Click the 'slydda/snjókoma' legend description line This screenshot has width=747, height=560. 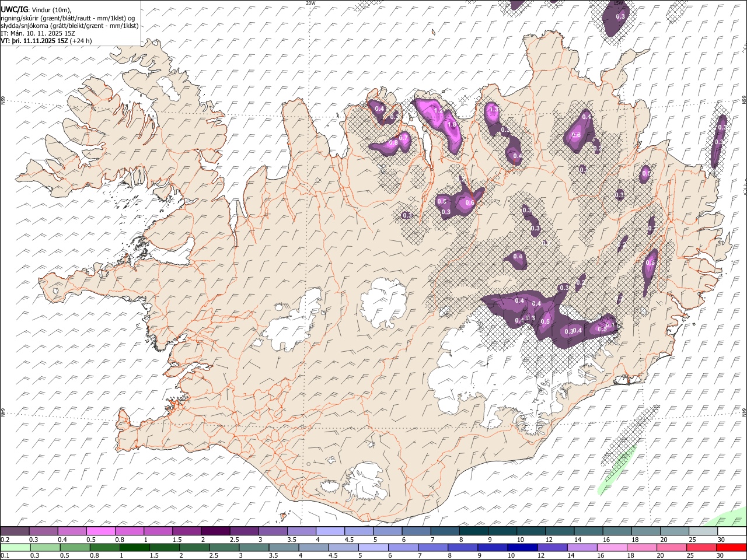tap(70, 26)
